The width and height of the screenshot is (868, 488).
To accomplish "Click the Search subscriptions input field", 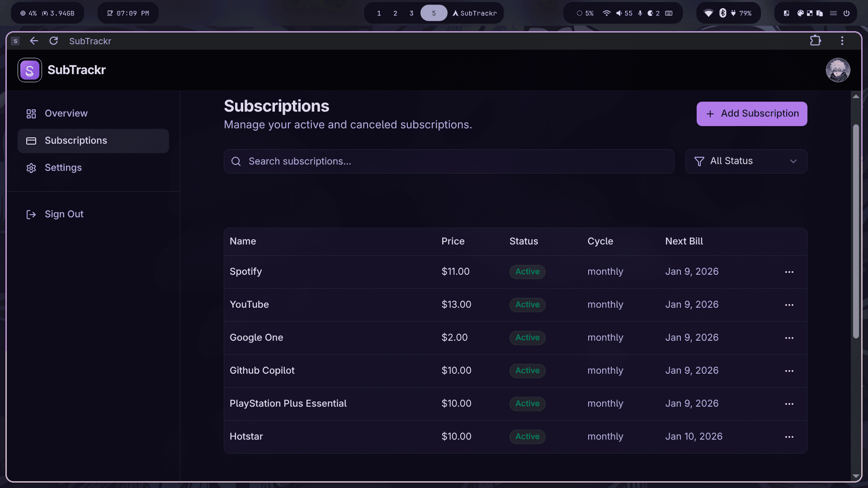I will [448, 161].
